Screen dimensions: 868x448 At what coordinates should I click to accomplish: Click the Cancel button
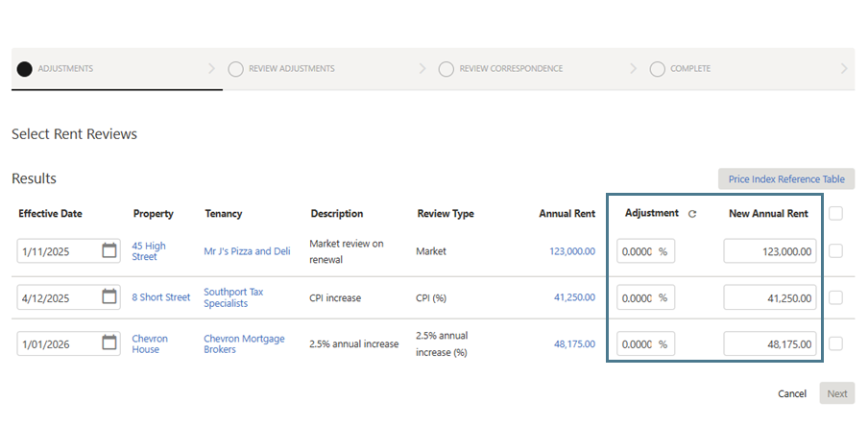[x=791, y=394]
